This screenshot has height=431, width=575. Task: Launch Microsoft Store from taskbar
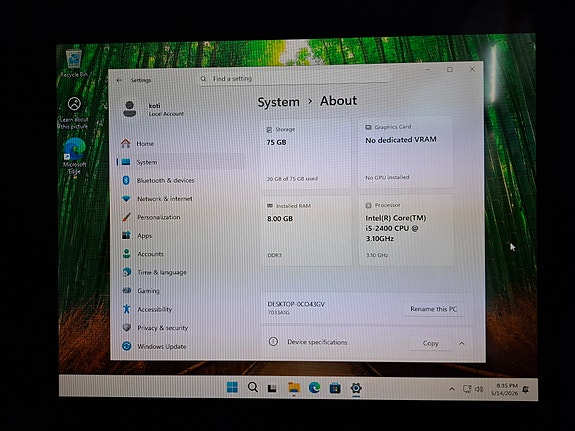coord(335,388)
